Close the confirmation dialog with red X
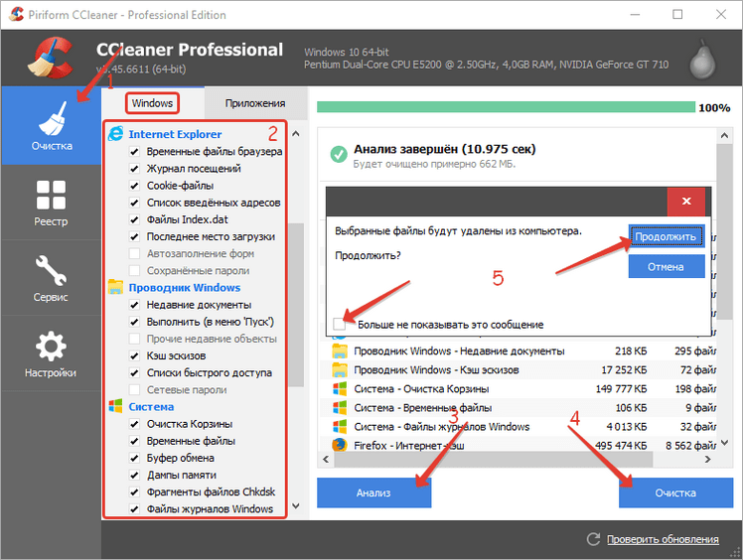The height and width of the screenshot is (560, 743). pos(686,201)
